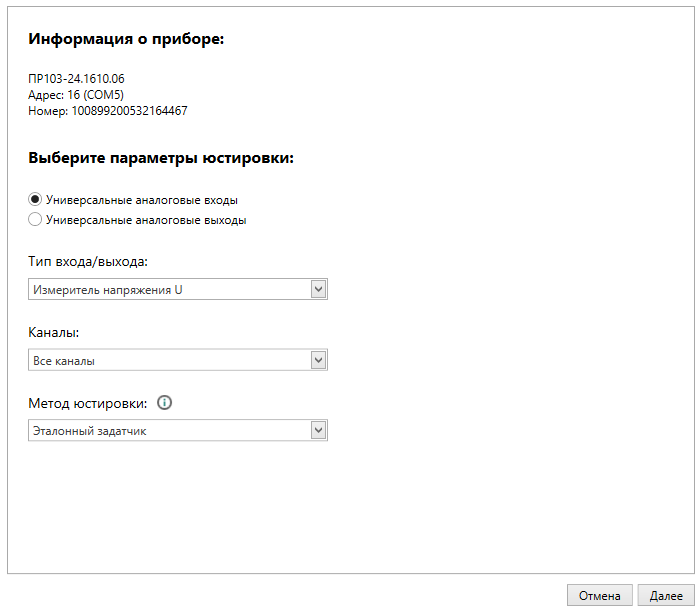Open the Каналы dropdown arrow
Screen dimensions: 700x611
[319, 359]
